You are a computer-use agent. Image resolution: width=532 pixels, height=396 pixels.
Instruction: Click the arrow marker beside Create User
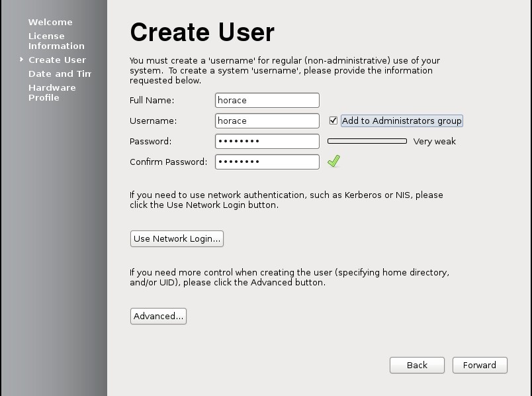(21, 60)
